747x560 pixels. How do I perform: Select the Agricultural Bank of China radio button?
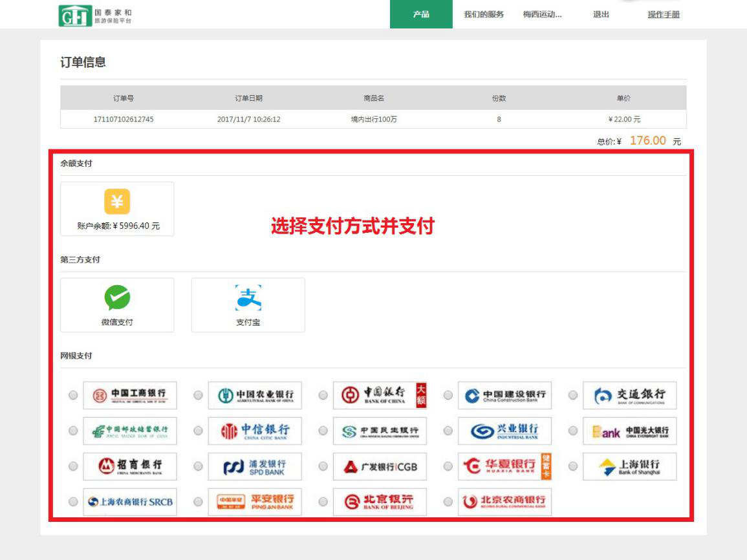point(198,395)
